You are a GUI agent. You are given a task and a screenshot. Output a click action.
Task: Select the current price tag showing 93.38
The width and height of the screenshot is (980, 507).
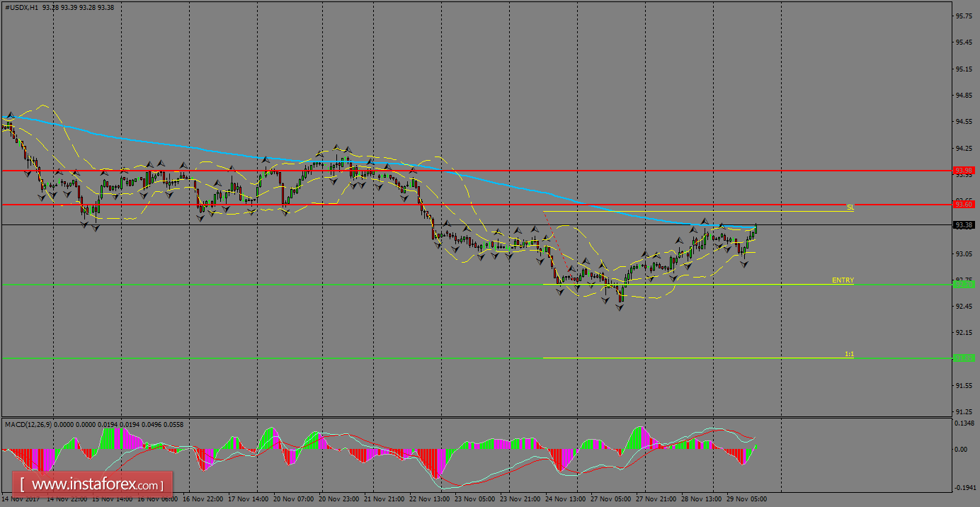(x=964, y=223)
